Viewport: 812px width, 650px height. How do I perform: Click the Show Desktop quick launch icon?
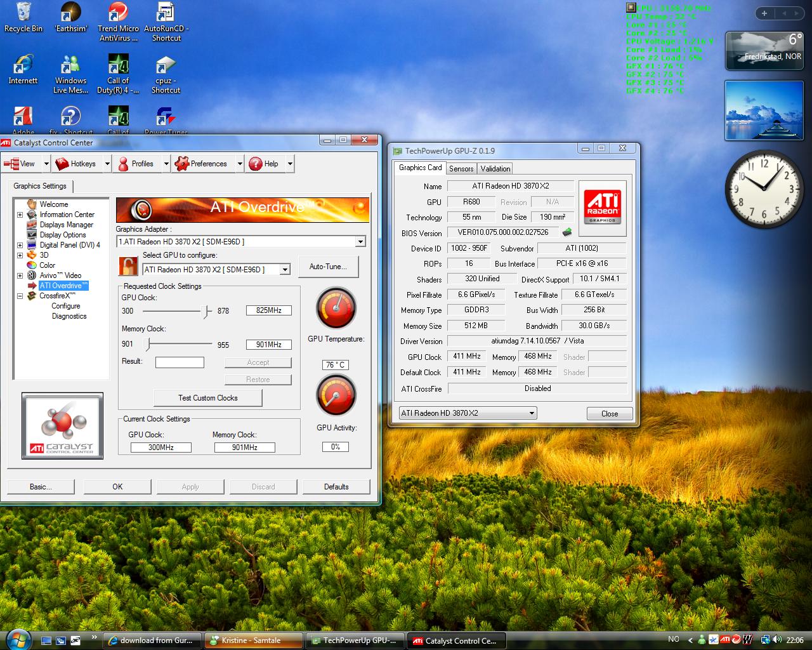[x=46, y=640]
